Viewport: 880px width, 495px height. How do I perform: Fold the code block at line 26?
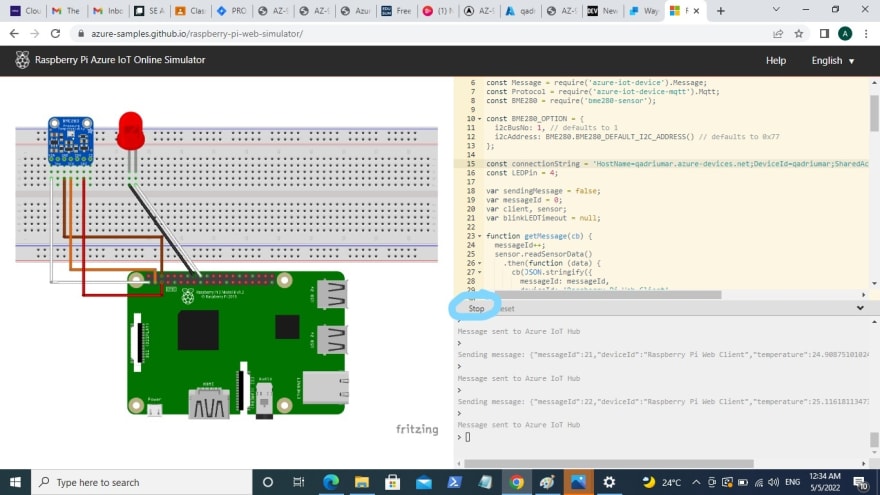pos(479,263)
